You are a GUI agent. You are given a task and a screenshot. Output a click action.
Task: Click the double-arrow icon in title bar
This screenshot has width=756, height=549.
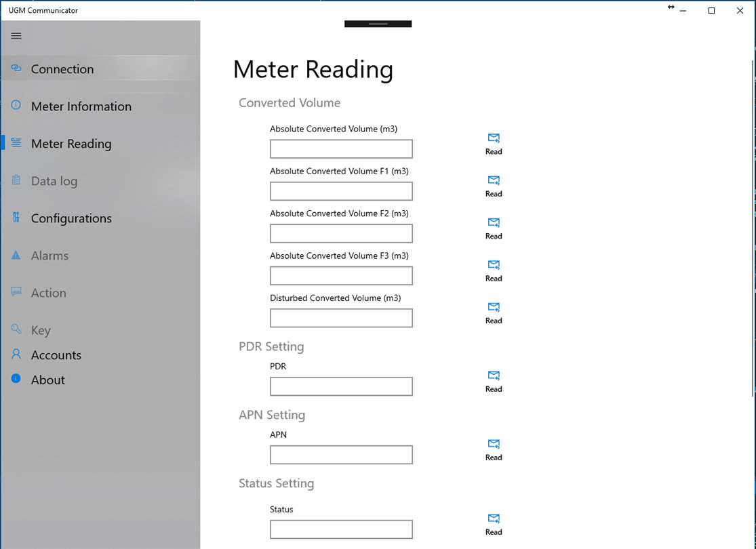click(x=671, y=7)
